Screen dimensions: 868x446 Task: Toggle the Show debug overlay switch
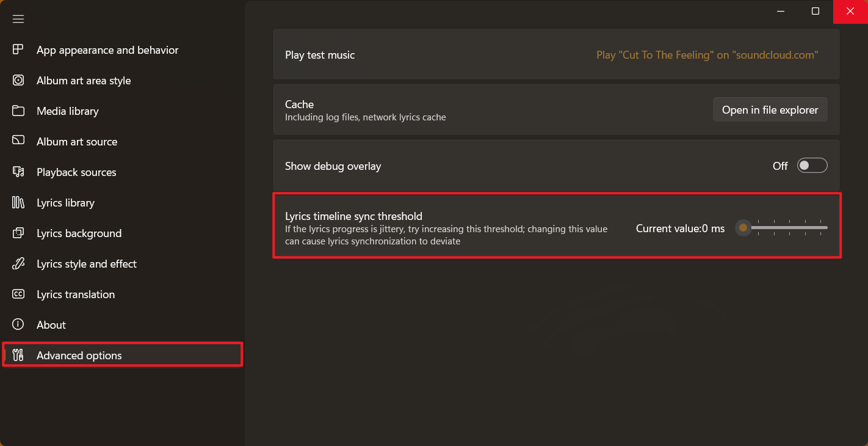(x=812, y=166)
